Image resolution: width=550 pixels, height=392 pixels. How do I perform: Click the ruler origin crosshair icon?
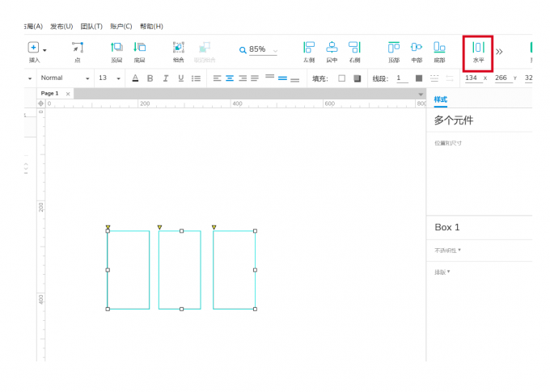click(x=41, y=103)
